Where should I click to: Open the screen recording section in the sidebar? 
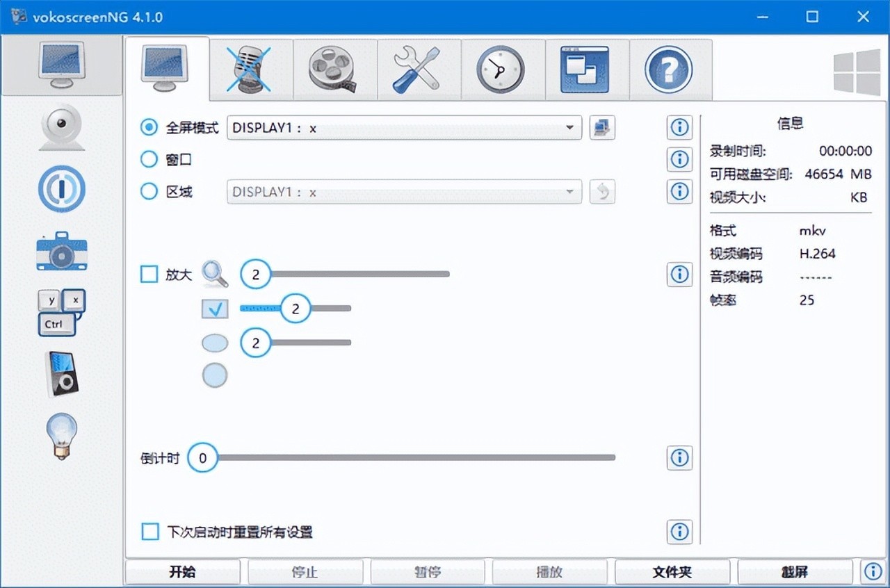[61, 65]
